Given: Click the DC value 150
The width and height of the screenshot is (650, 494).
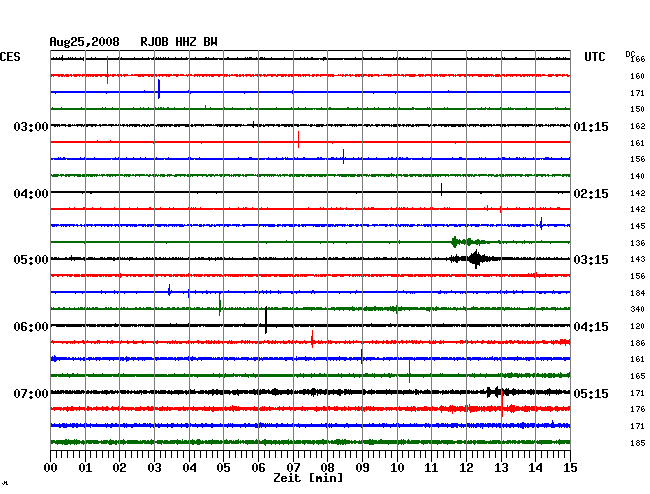Looking at the screenshot, I should [637, 109].
